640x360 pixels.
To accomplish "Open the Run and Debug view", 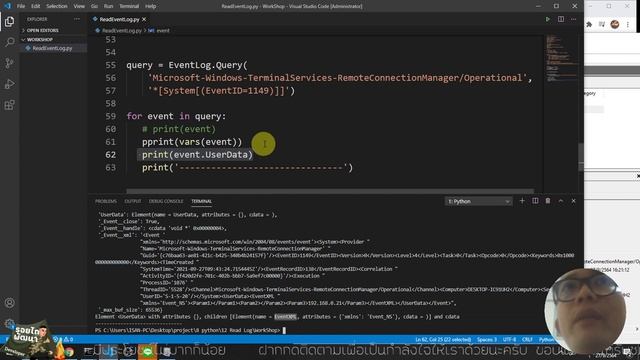I will (9, 84).
